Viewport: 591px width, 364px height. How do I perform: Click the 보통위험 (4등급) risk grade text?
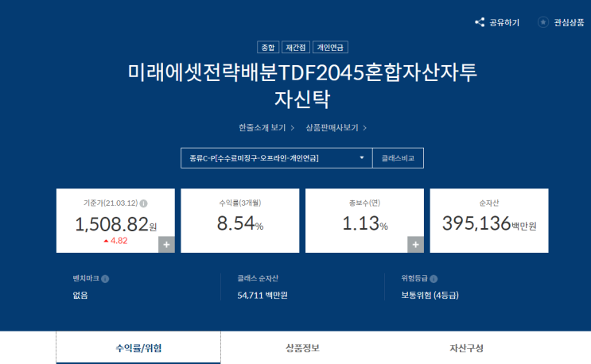coord(430,295)
